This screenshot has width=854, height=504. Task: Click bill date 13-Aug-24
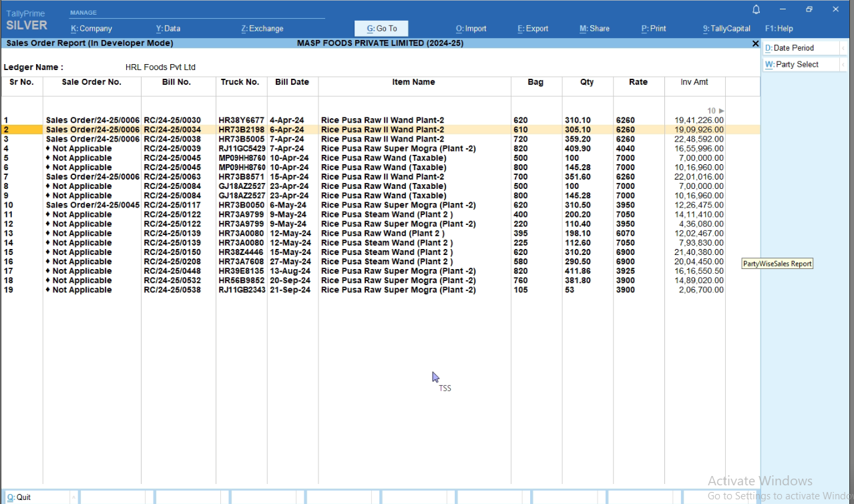tap(290, 271)
